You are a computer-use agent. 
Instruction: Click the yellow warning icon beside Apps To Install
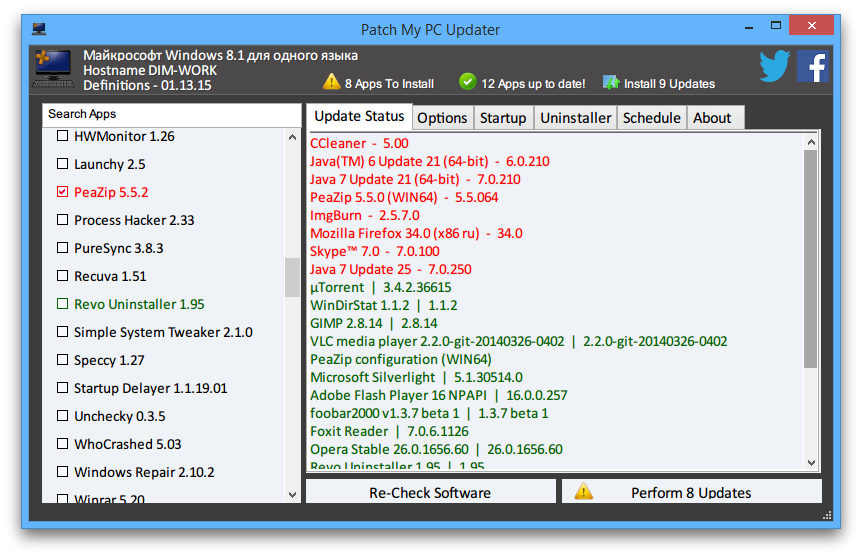tap(331, 82)
